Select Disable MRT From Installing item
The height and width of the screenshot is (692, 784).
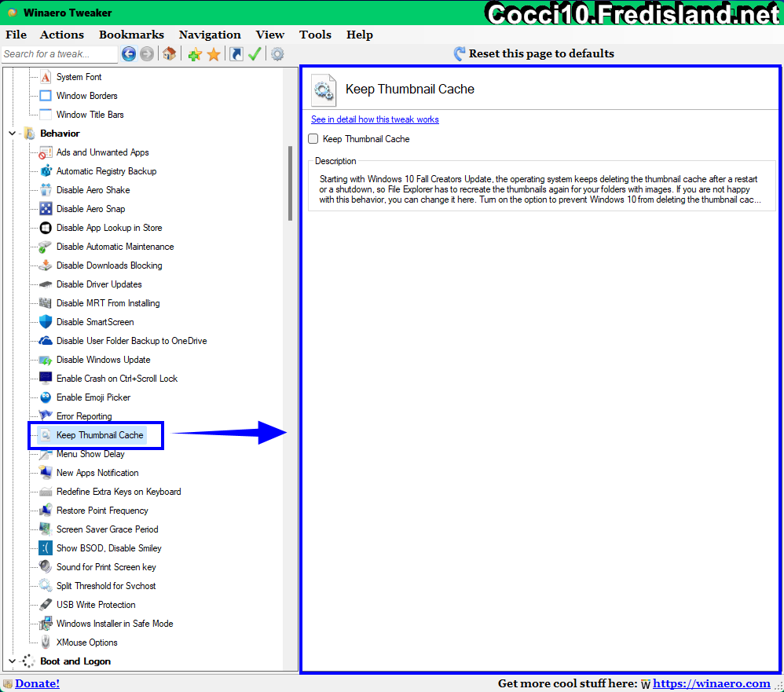(x=108, y=303)
